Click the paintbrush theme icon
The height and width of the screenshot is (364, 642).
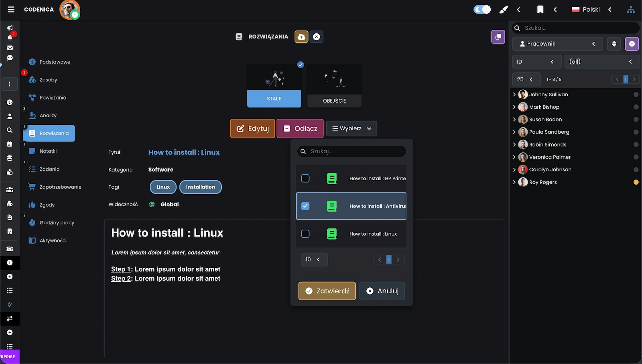coord(503,10)
